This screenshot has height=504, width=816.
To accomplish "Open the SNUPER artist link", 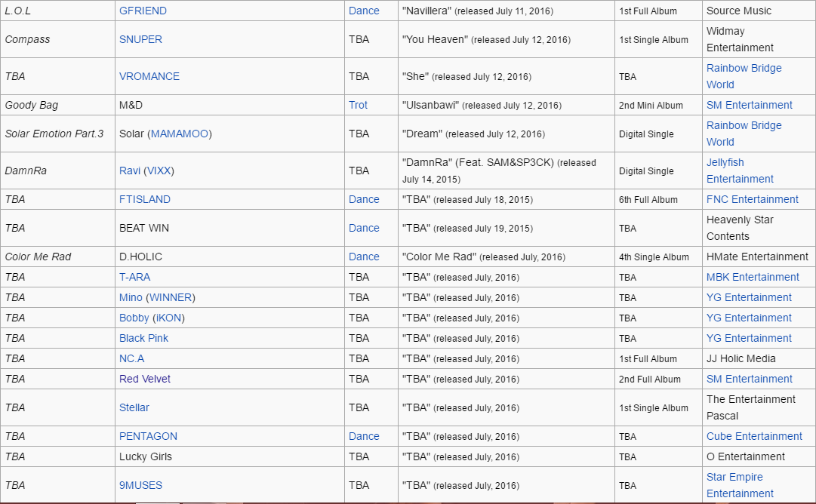I will coord(140,39).
